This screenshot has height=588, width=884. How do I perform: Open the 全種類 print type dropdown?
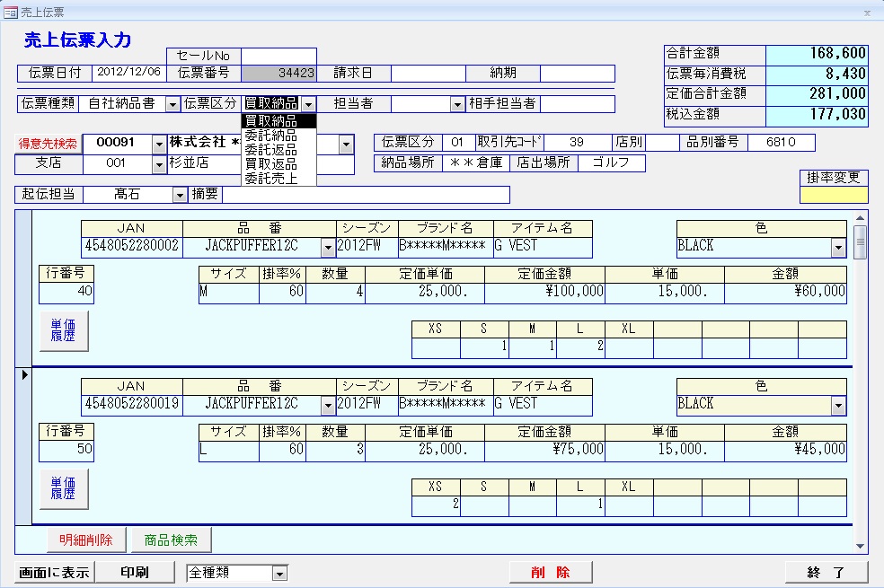click(279, 574)
